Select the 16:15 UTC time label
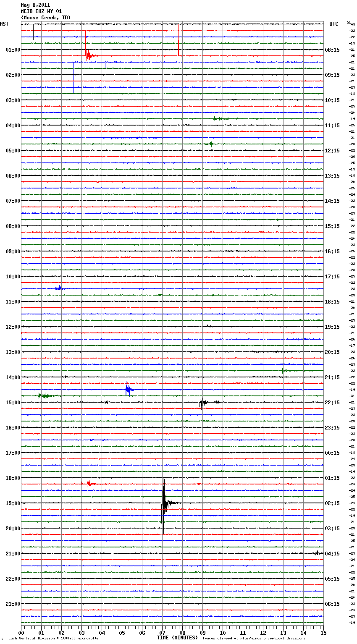The width and height of the screenshot is (357, 644). coord(332,251)
